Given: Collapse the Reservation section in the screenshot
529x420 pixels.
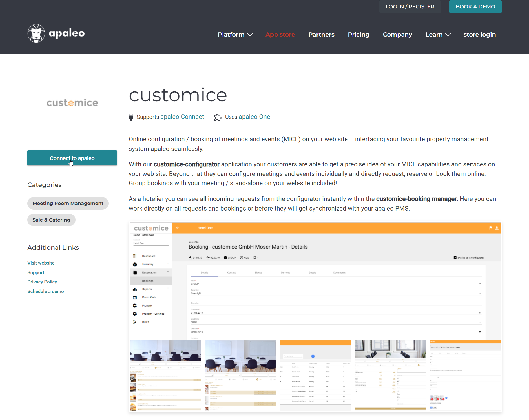Looking at the screenshot, I should (168, 272).
